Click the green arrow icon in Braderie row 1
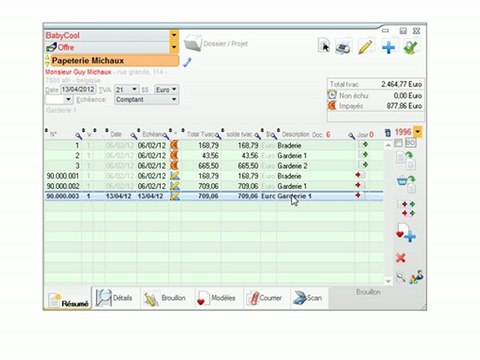This screenshot has height=360, width=480. (x=363, y=145)
